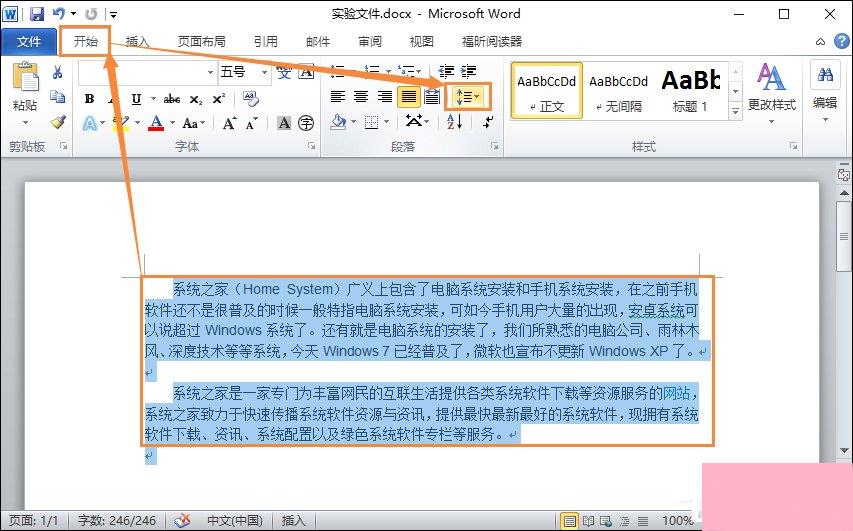Toggle Bold formatting
The height and width of the screenshot is (531, 853).
pos(89,98)
